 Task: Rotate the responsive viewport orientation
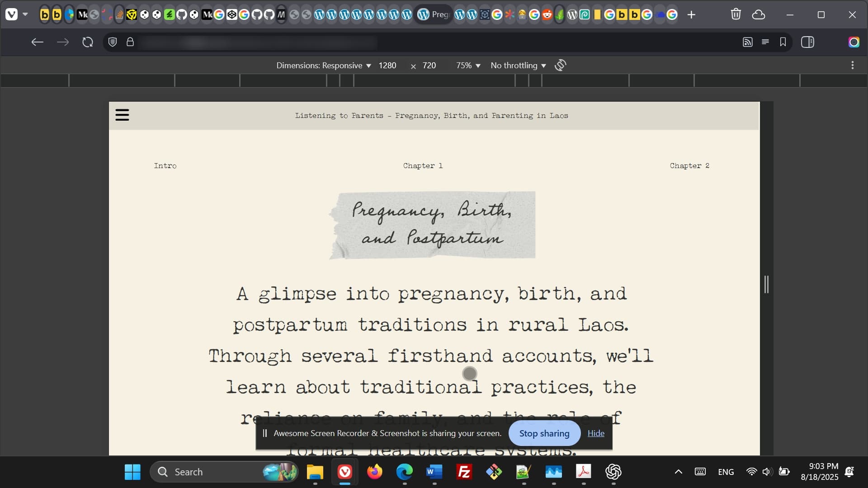pos(560,65)
